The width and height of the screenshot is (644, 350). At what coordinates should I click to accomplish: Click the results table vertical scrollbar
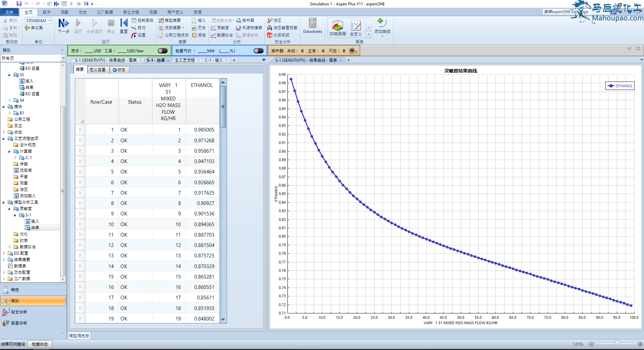point(223,107)
